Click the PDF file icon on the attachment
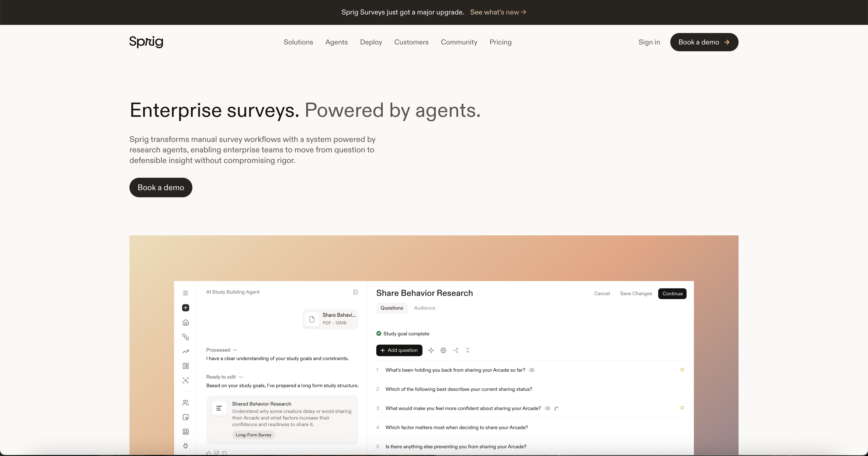868x456 pixels. coord(312,319)
